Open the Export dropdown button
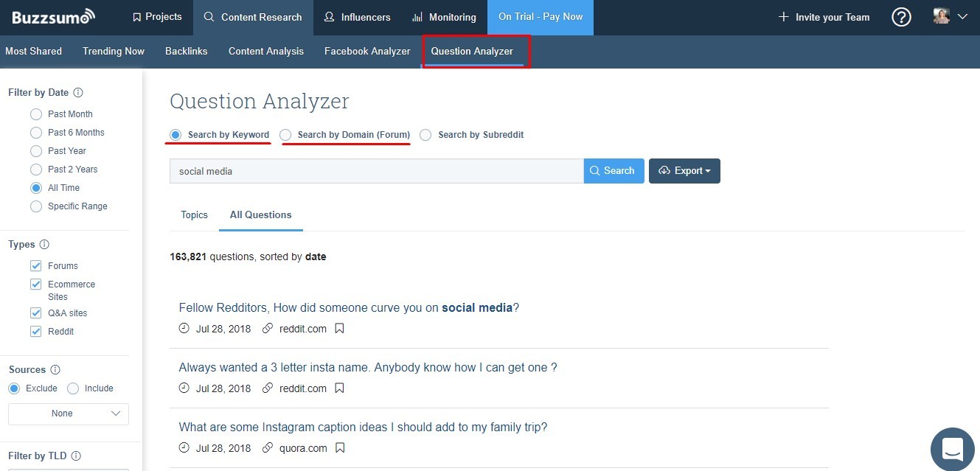 coord(684,171)
